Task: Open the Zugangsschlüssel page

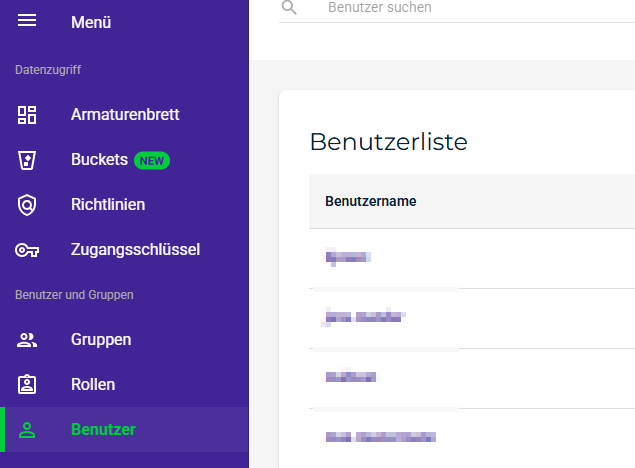Action: [x=135, y=250]
